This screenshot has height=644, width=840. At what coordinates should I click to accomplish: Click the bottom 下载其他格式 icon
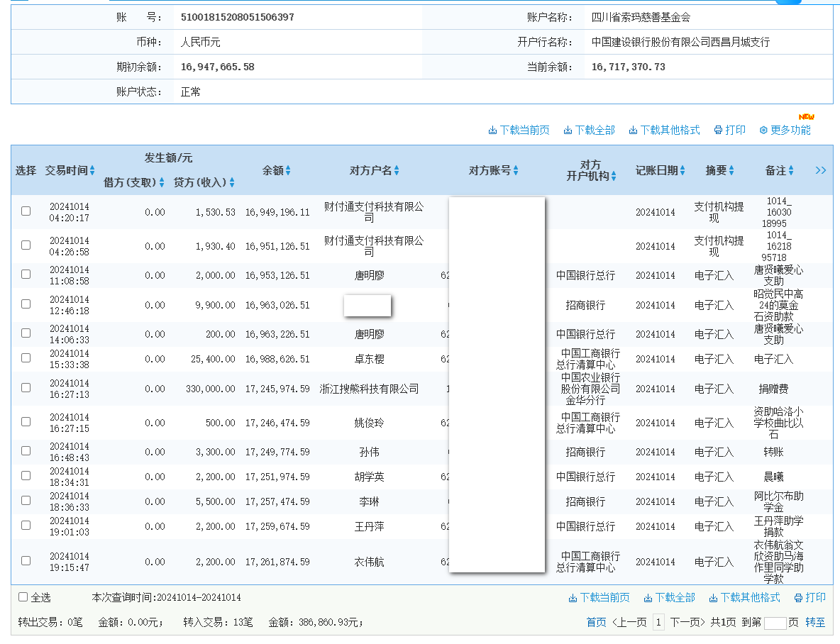pos(714,598)
